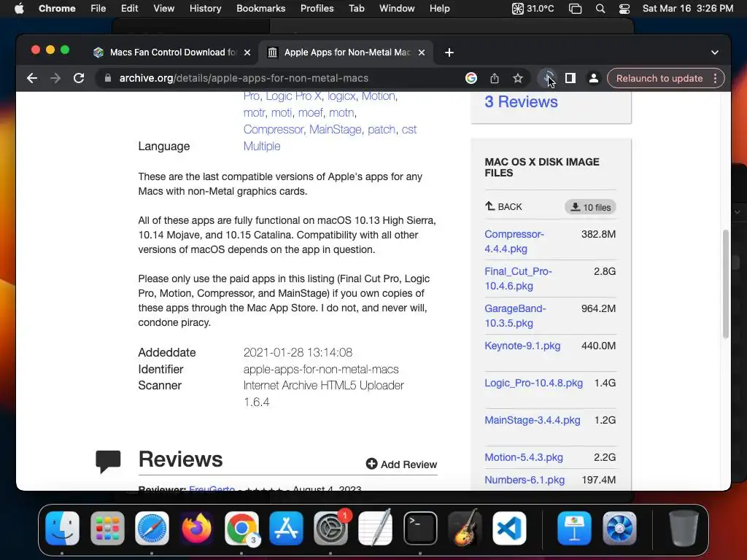Select the Apple Apps for Non-Metal Macs tab
The image size is (747, 560).
coord(345,52)
